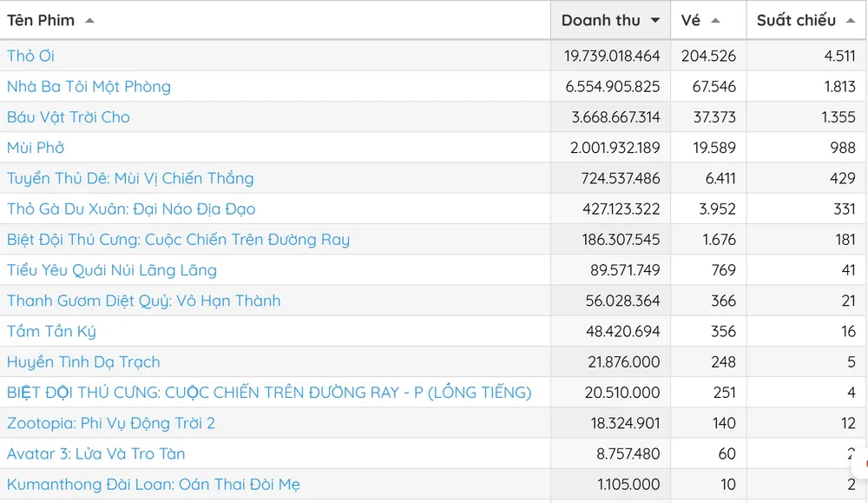The image size is (868, 503).
Task: Open the Huyền Tình Dạ Trạch link
Action: (x=83, y=362)
